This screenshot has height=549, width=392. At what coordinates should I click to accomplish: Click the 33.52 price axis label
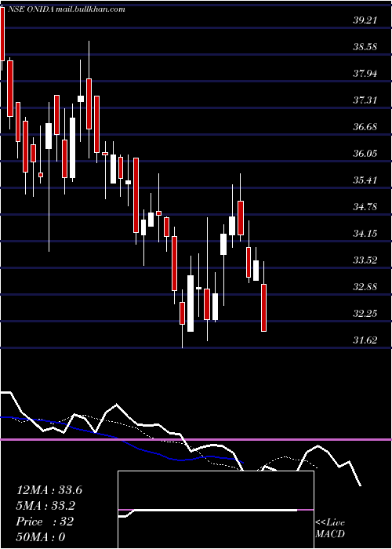click(365, 260)
